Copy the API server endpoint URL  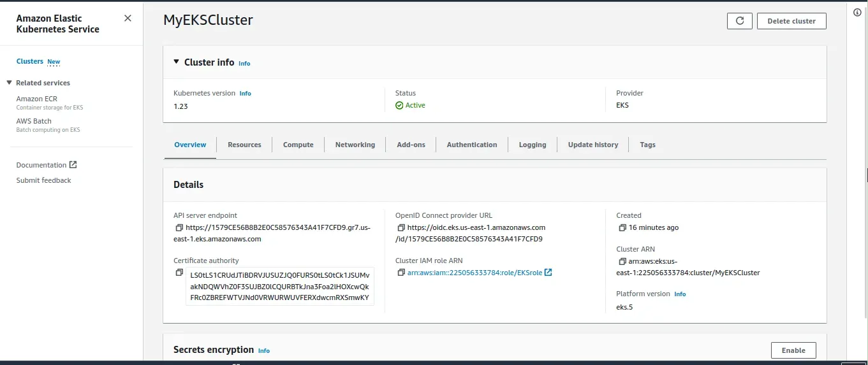click(179, 228)
